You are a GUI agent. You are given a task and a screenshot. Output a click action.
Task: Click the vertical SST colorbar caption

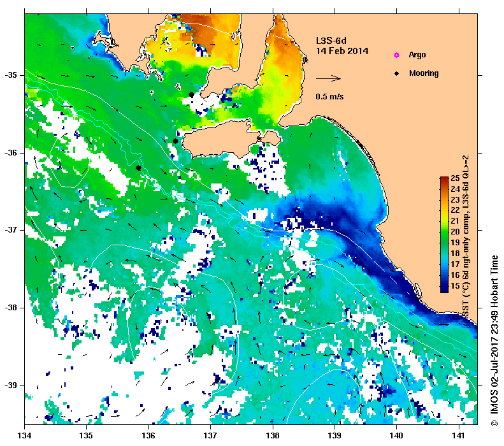point(466,236)
